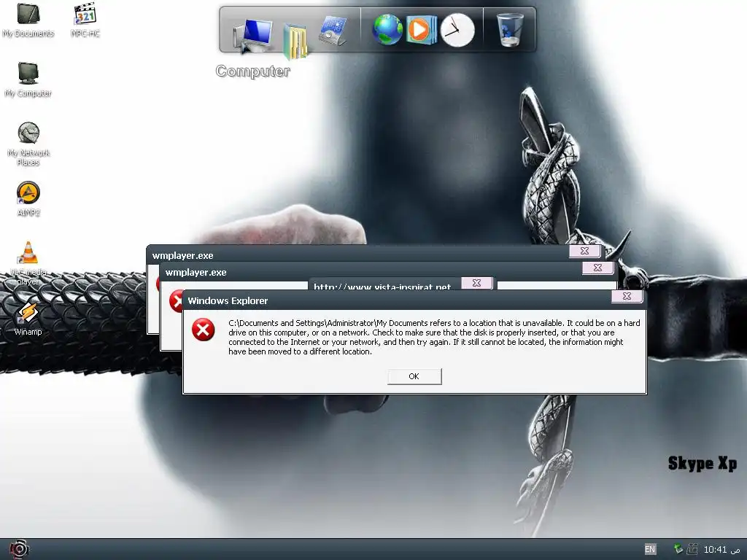This screenshot has height=560, width=747.
Task: Open My Network Places icon
Action: click(x=28, y=144)
